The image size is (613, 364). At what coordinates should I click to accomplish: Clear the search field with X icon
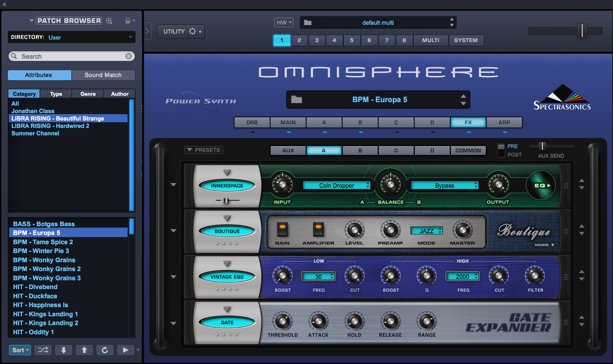(129, 56)
